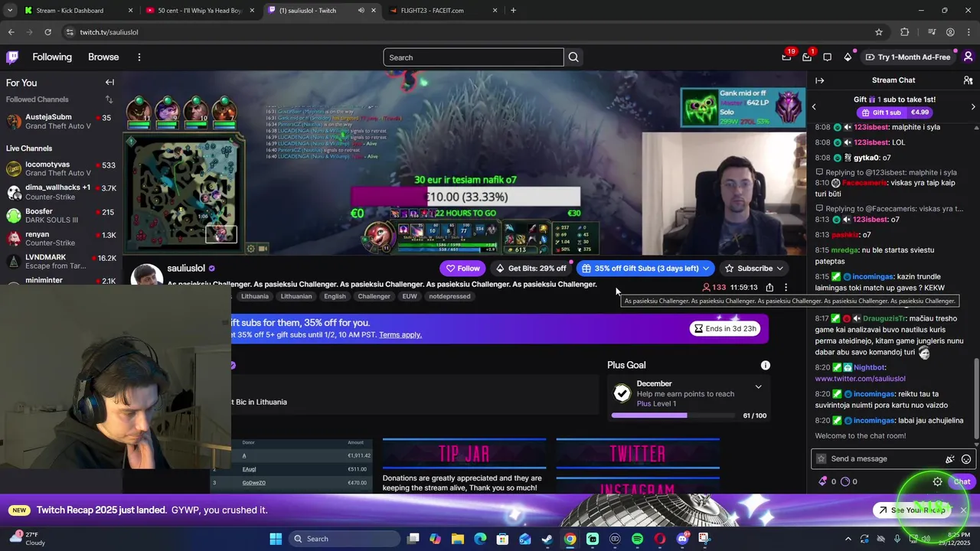Open chat settings gear icon
Screen dimensions: 980x551
937,481
